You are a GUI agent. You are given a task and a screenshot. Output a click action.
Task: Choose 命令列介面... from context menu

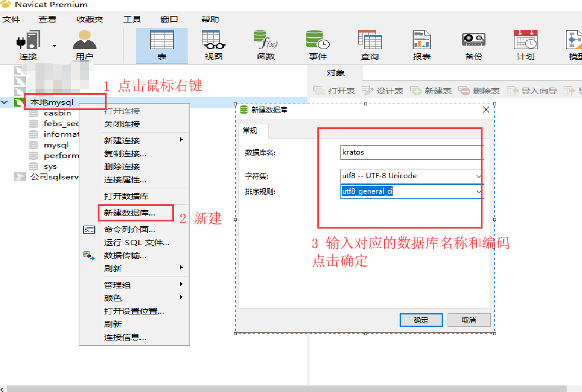[130, 229]
